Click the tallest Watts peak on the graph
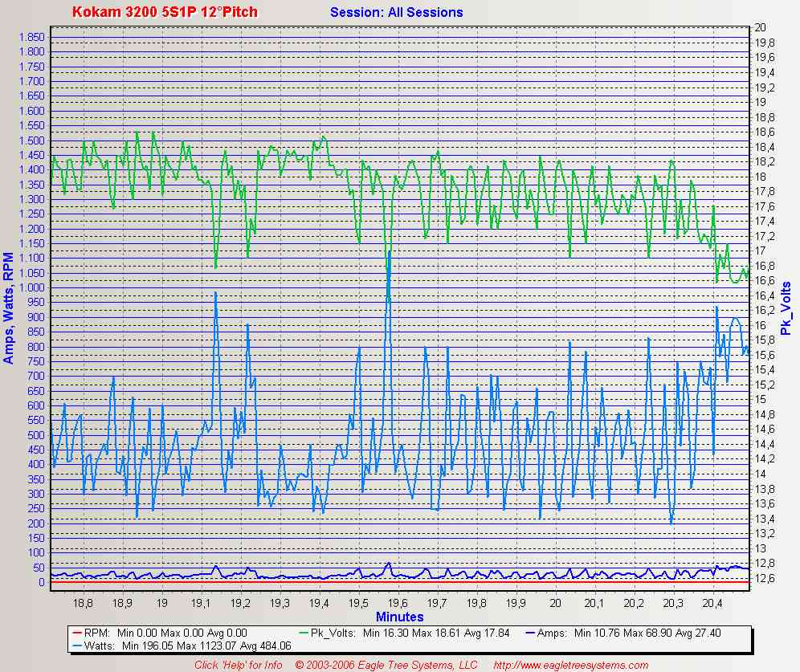 (390, 252)
